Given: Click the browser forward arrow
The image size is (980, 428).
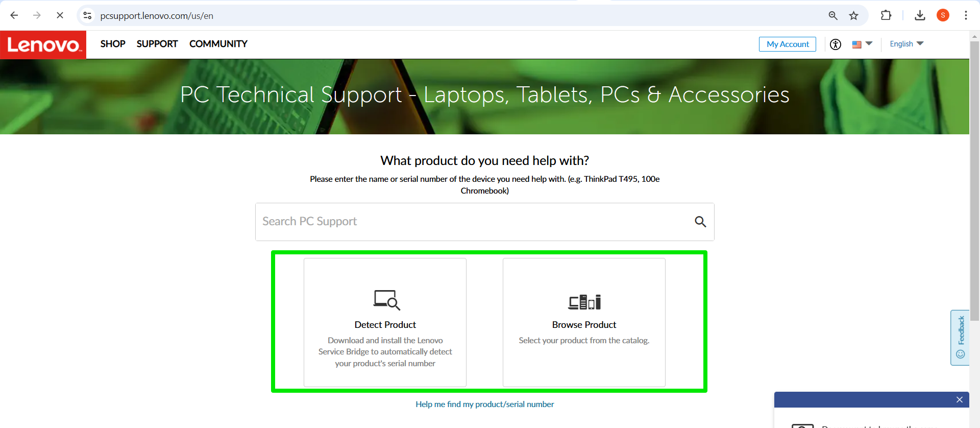Looking at the screenshot, I should coord(37,15).
